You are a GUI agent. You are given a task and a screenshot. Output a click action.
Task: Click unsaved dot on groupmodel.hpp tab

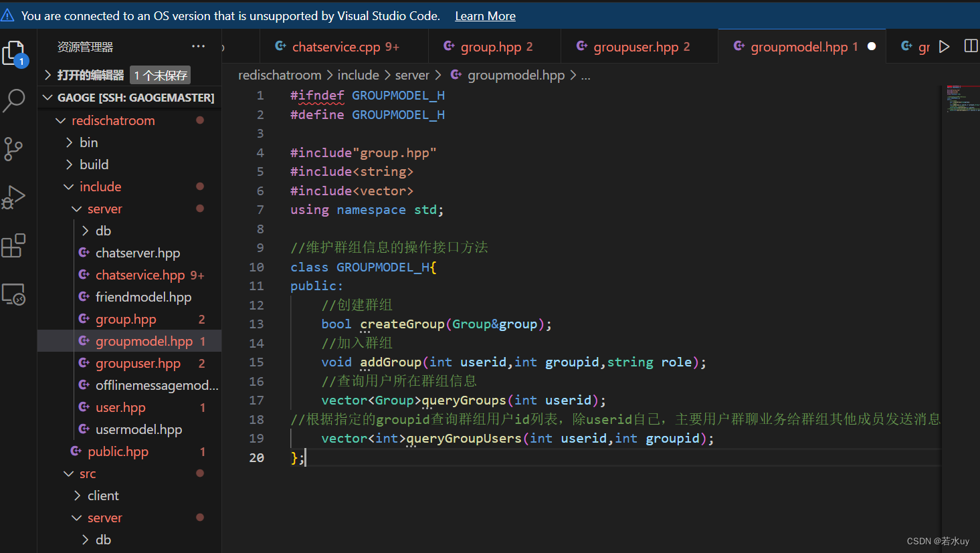872,46
